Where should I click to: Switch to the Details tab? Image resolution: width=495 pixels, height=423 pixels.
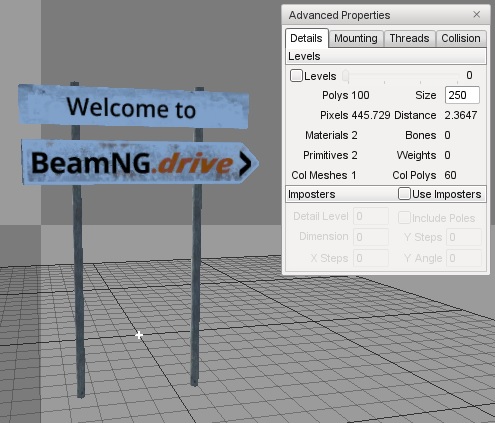pyautogui.click(x=306, y=38)
